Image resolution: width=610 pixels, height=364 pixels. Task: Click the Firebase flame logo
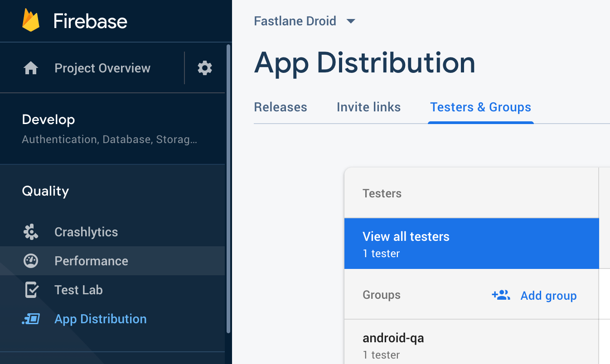[x=31, y=21]
